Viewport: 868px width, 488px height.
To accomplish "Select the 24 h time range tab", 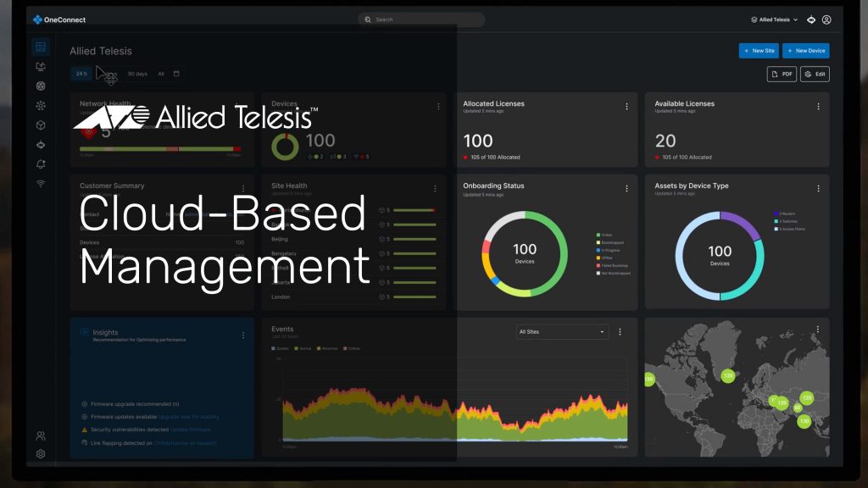I will (x=81, y=74).
